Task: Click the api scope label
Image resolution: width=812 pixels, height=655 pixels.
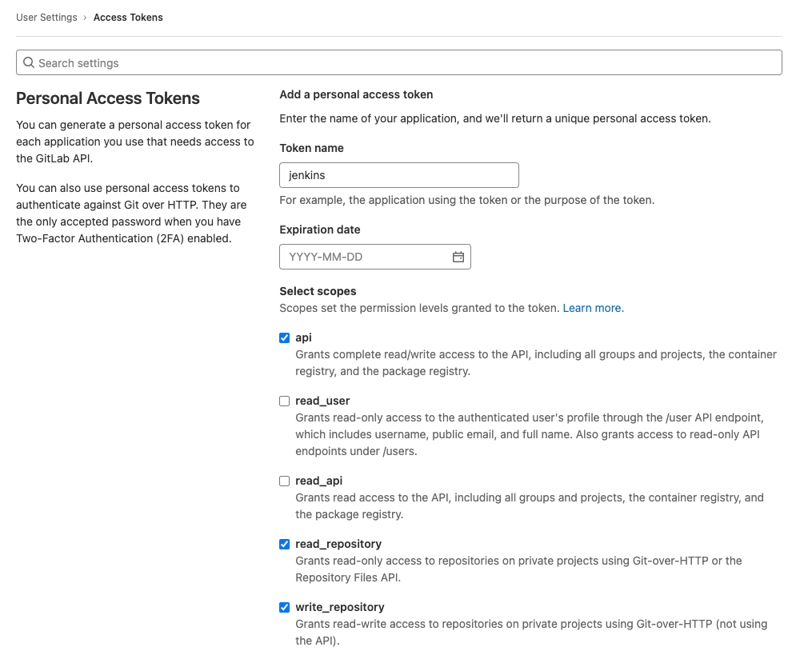Action: (303, 337)
